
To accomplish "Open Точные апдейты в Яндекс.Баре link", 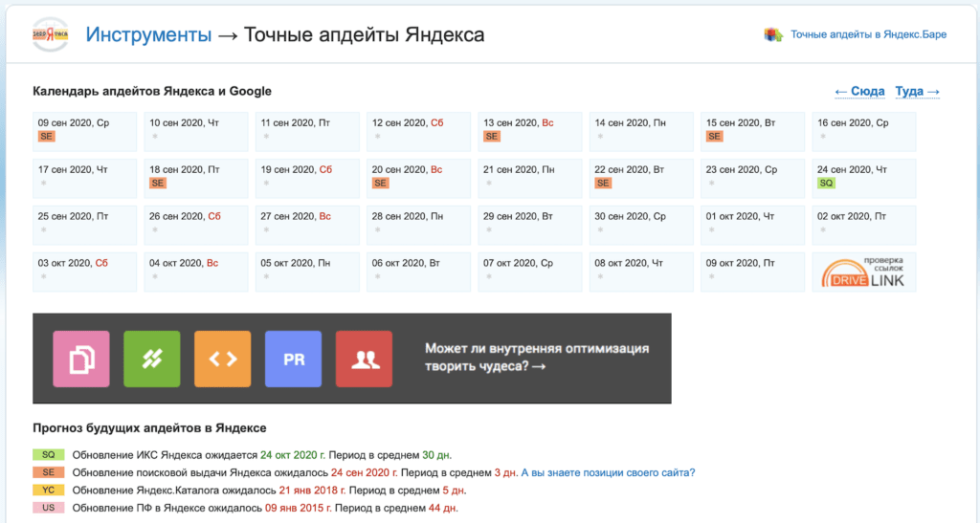I will (868, 34).
